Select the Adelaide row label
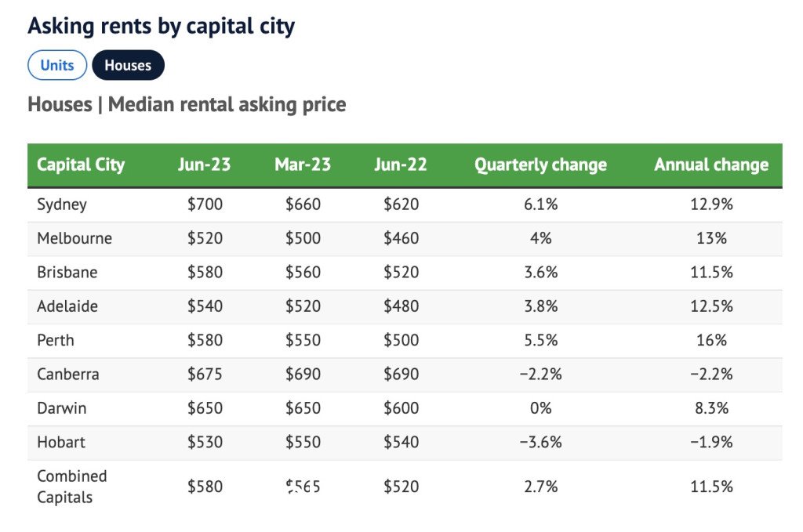This screenshot has height=532, width=803. [x=67, y=306]
